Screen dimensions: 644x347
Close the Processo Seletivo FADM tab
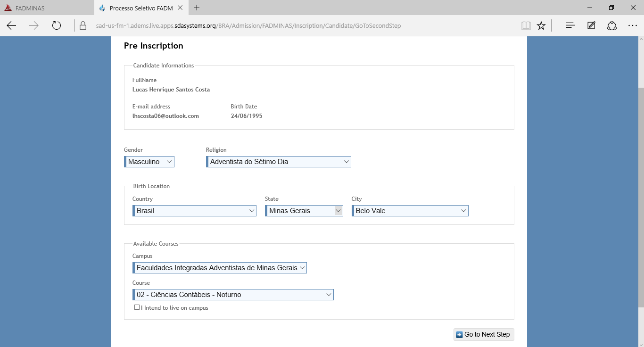click(180, 8)
